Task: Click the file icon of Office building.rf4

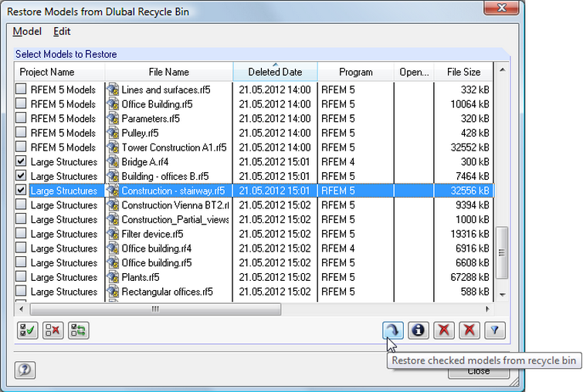Action: (x=113, y=248)
